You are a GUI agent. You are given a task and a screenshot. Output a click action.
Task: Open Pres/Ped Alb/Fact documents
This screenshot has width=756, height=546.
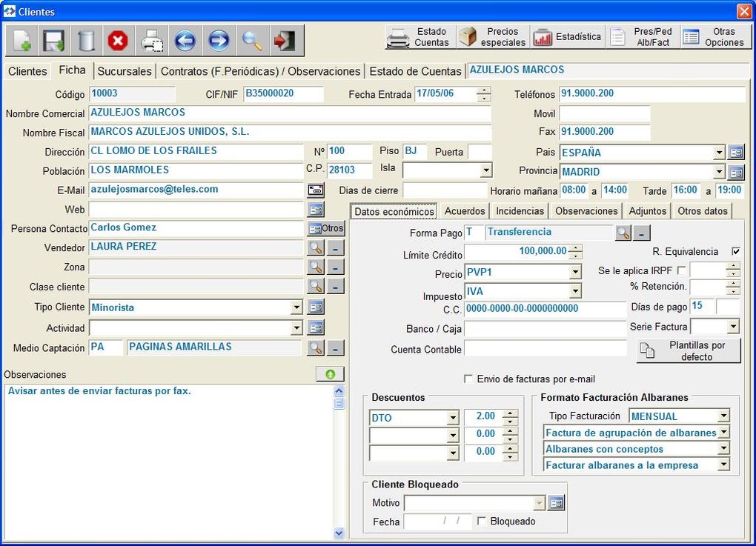pos(642,37)
